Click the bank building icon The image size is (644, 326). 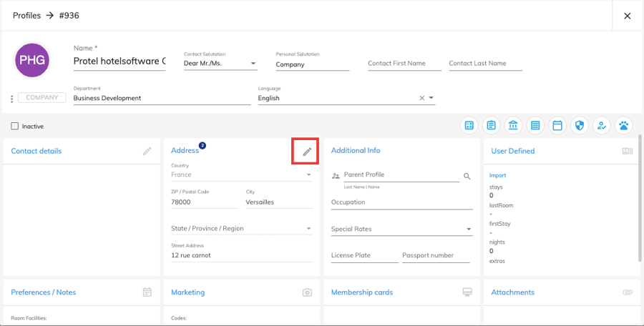pyautogui.click(x=513, y=126)
